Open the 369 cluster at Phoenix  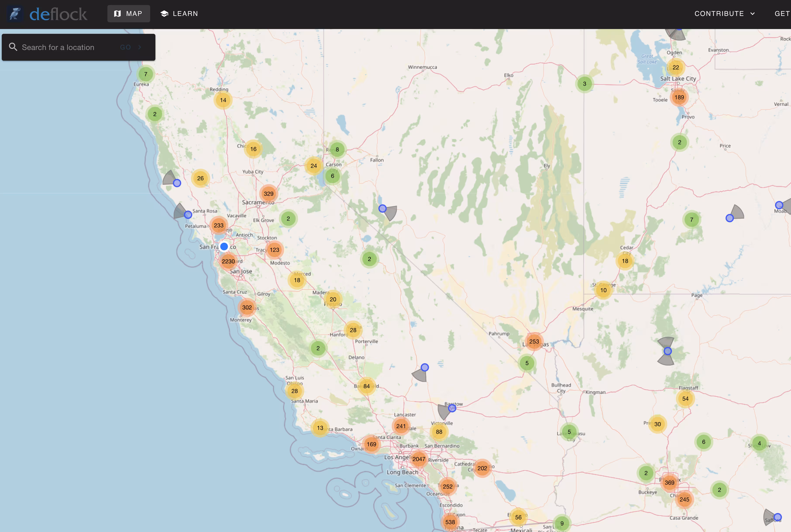669,482
